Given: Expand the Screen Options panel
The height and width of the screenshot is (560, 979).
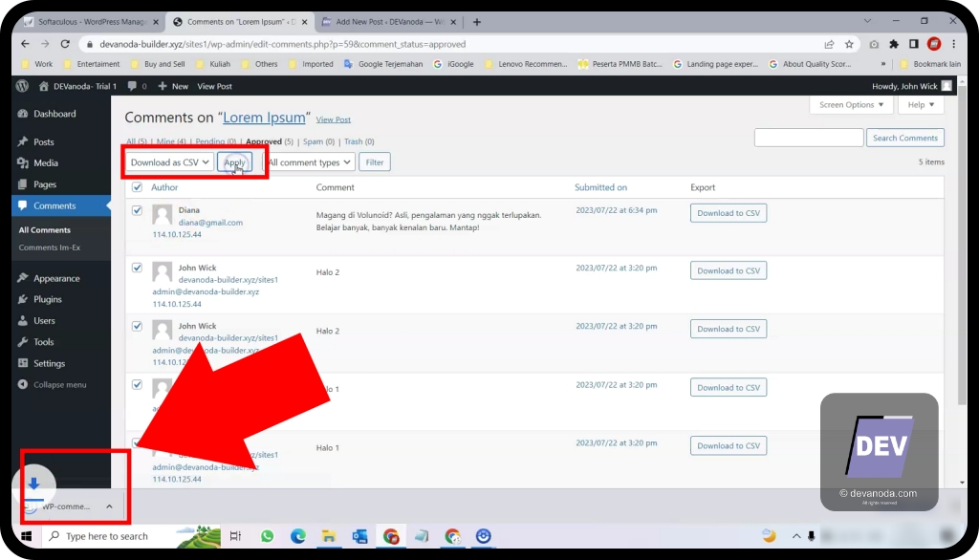Looking at the screenshot, I should tap(851, 105).
